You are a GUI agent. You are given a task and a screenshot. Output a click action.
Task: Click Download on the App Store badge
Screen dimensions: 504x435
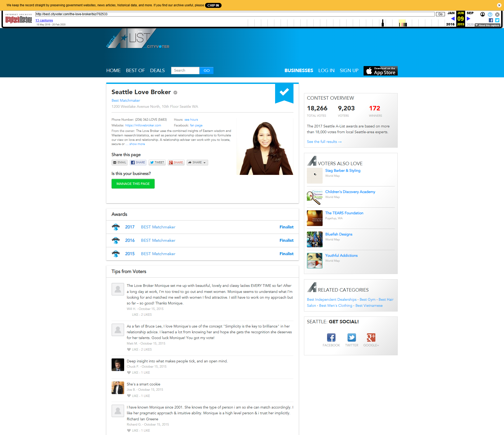[x=380, y=71]
